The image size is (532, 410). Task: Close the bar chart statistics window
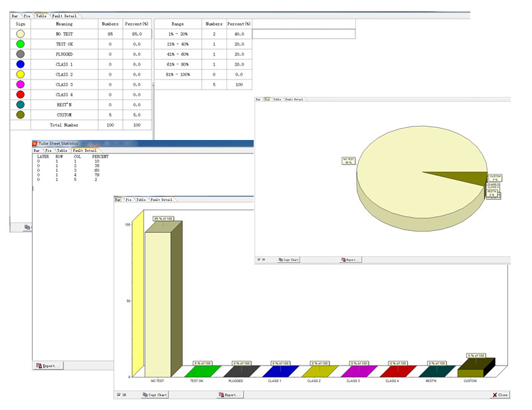(499, 395)
